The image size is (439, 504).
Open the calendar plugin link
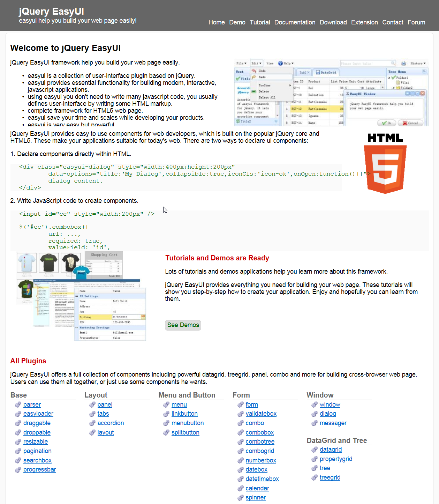(x=257, y=488)
